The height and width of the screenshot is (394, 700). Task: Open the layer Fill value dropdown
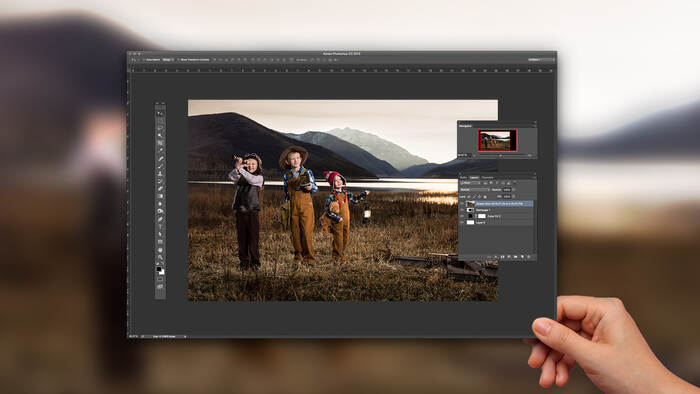tap(513, 196)
